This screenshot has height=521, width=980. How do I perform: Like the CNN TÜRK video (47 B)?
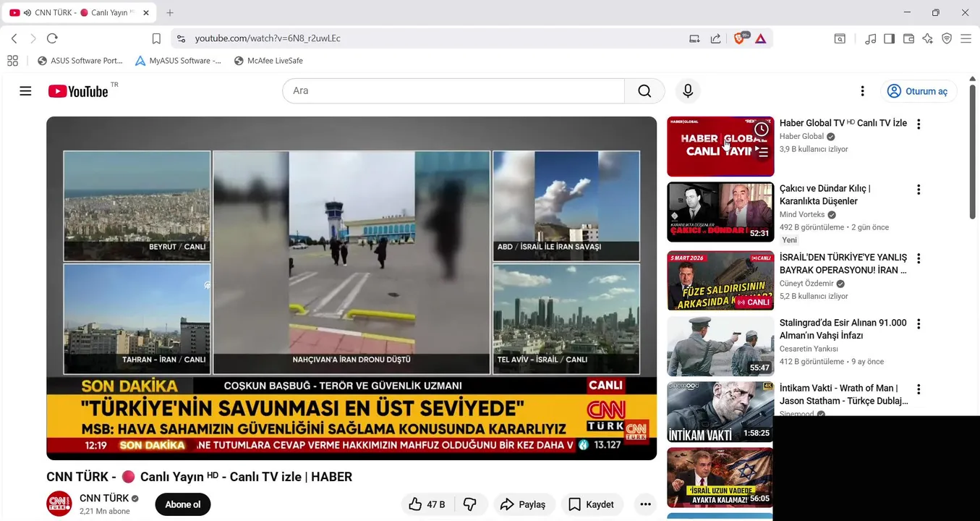[x=427, y=504]
